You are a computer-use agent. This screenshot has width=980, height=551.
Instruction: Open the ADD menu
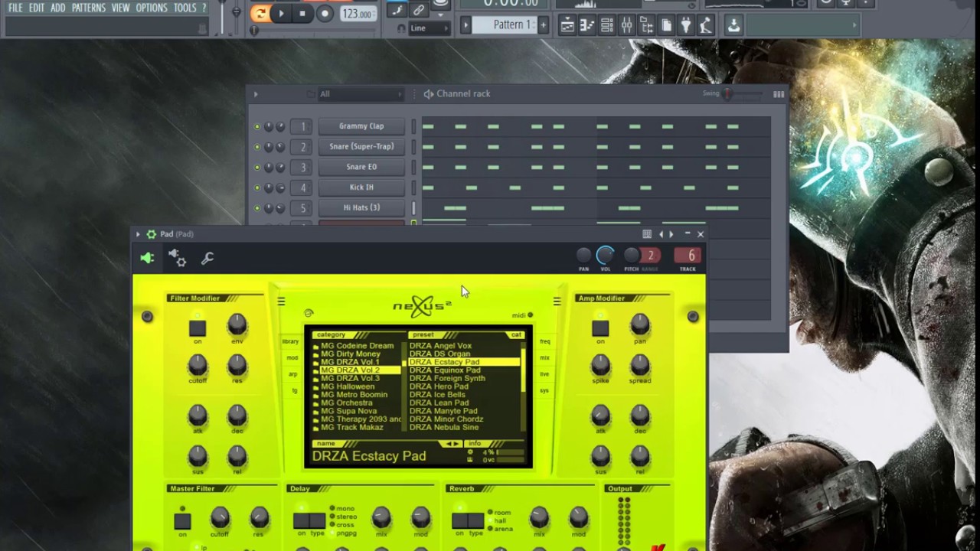pos(58,8)
